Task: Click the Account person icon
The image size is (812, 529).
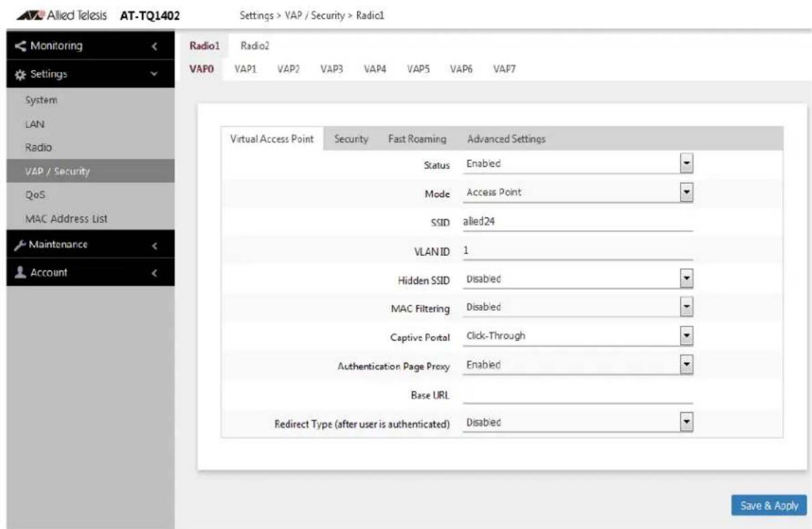Action: coord(21,272)
